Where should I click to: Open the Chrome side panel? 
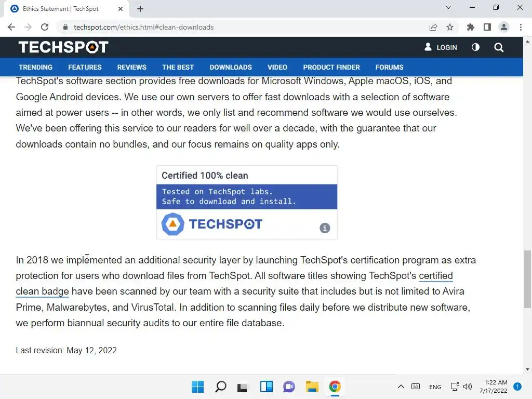tap(487, 27)
